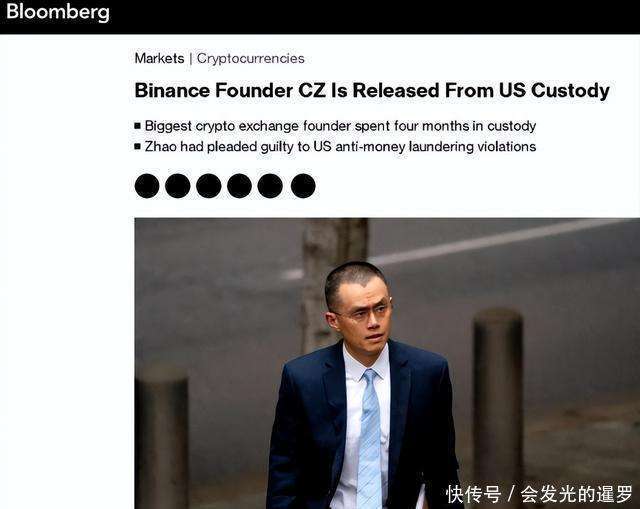Click the light blue striped tie in photo

(370, 439)
